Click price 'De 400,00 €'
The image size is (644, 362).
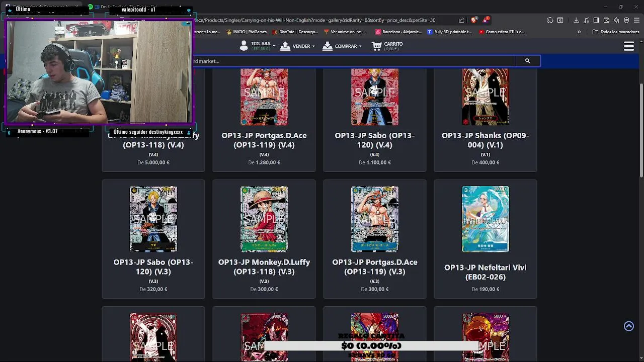click(486, 162)
